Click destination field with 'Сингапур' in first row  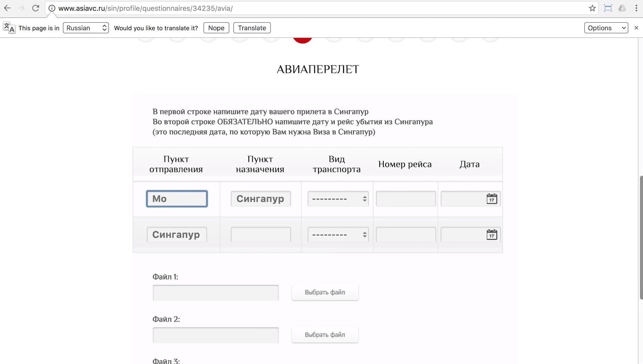pyautogui.click(x=261, y=199)
